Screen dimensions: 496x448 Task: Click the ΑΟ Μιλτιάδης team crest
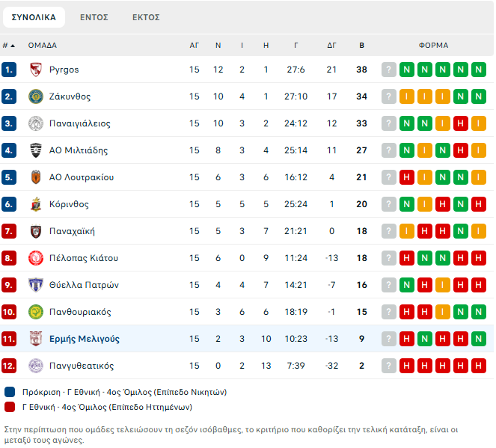coord(34,150)
